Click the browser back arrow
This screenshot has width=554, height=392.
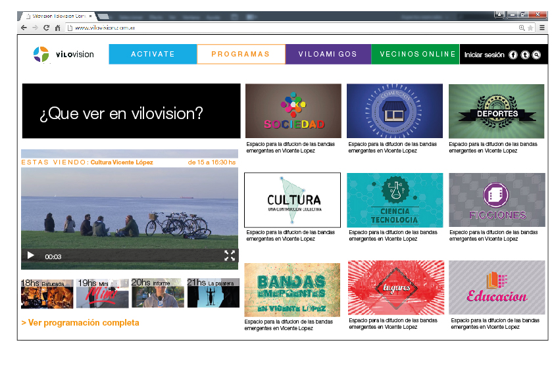(x=22, y=28)
